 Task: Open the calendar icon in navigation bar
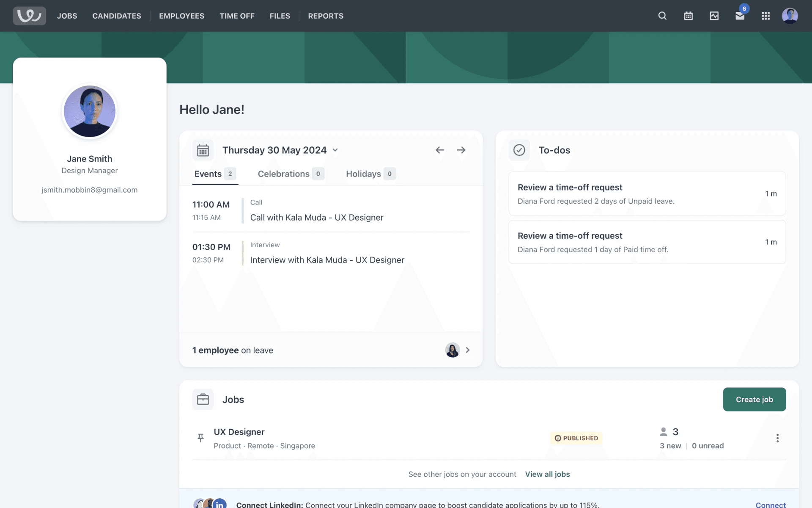coord(688,16)
